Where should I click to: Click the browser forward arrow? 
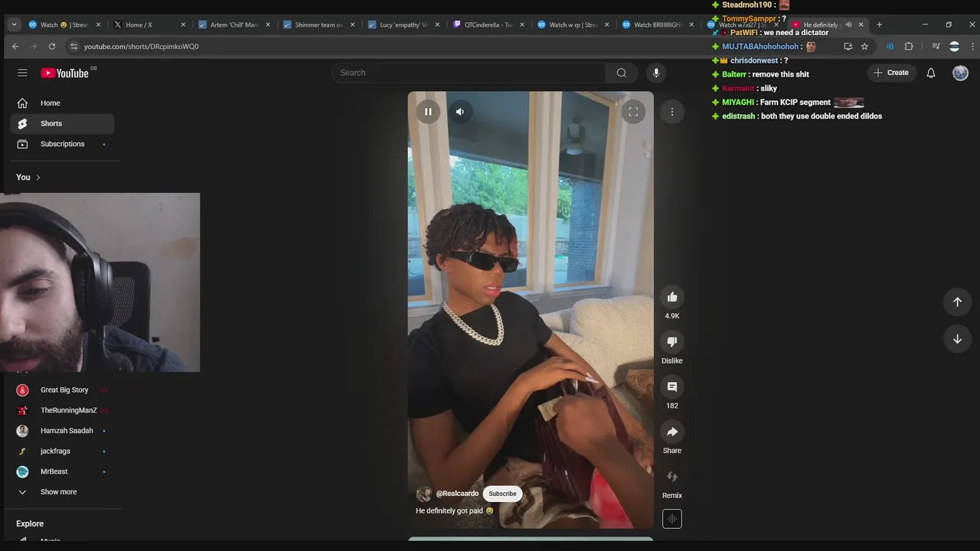(34, 46)
